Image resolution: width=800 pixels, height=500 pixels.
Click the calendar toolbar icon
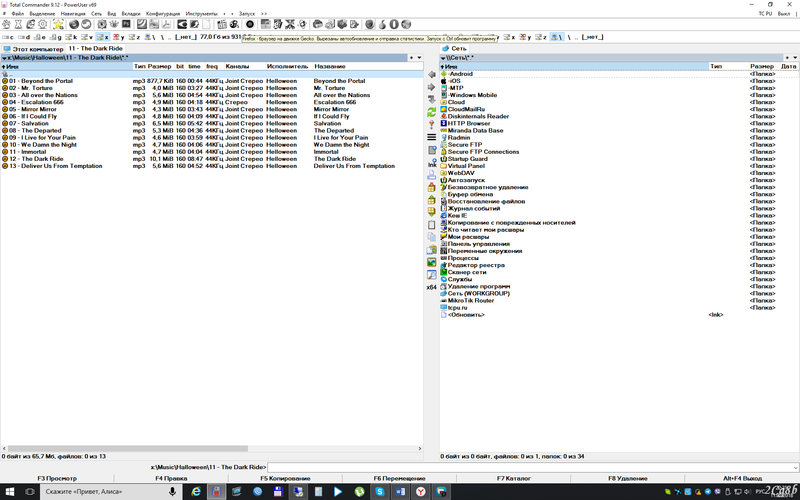click(x=222, y=24)
